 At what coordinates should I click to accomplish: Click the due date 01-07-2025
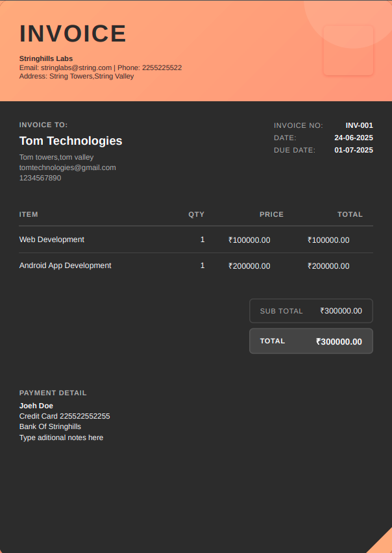353,150
